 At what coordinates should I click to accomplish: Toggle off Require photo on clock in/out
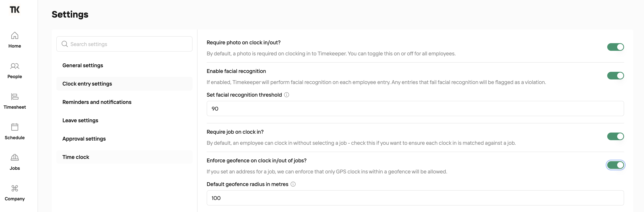pos(615,47)
